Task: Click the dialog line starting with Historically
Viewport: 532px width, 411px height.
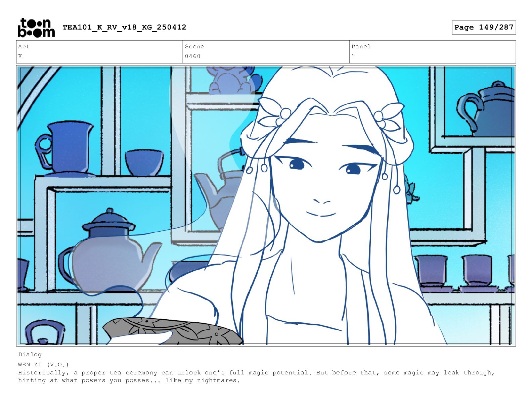Action: (x=256, y=373)
